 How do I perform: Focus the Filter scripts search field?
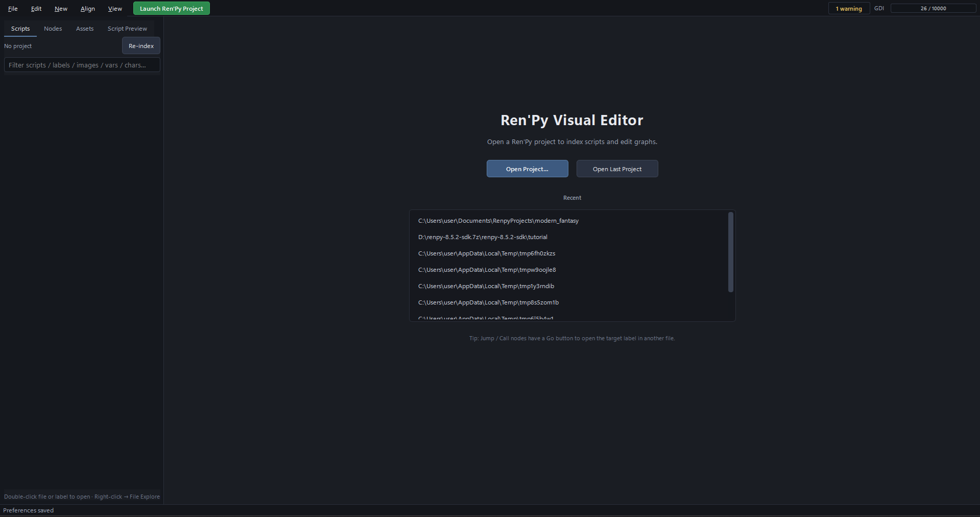(82, 65)
